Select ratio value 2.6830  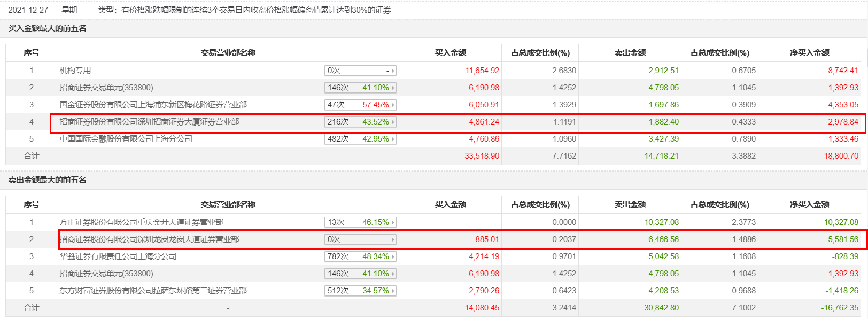point(564,71)
